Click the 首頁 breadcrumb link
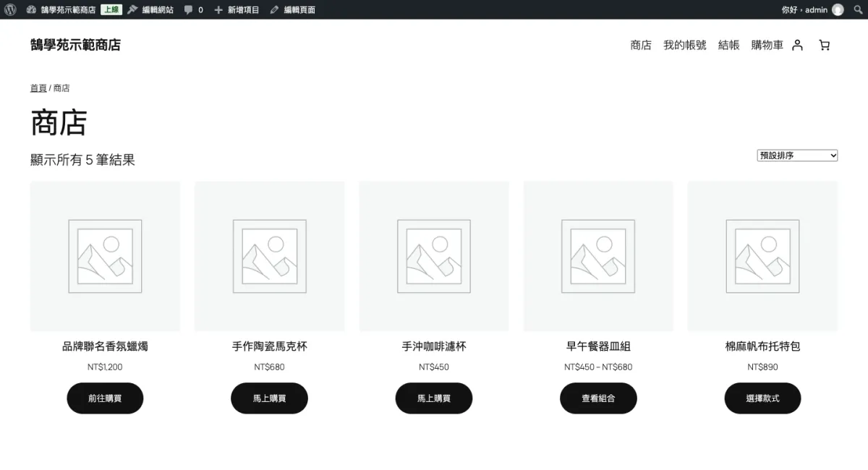868x470 pixels. [x=38, y=88]
